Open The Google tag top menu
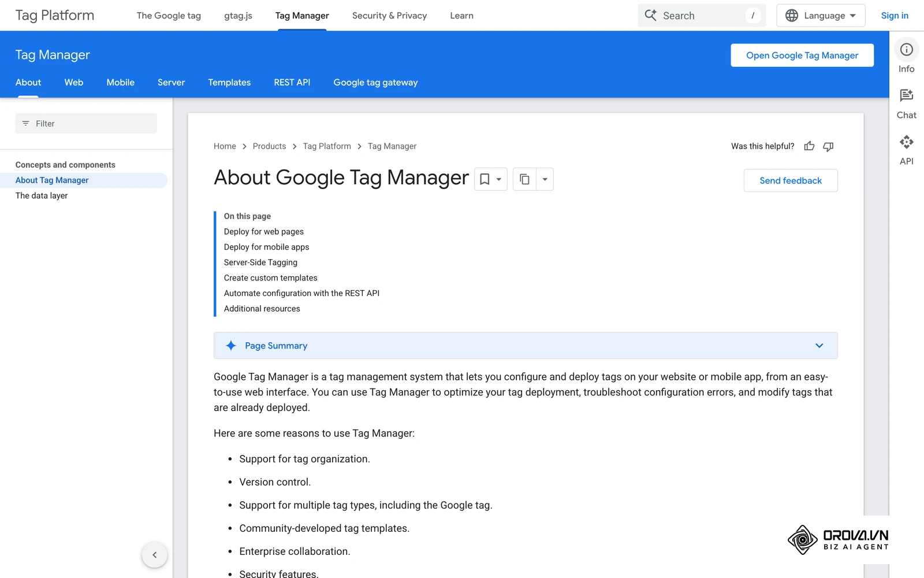Screen dimensions: 924x578 pos(169,16)
